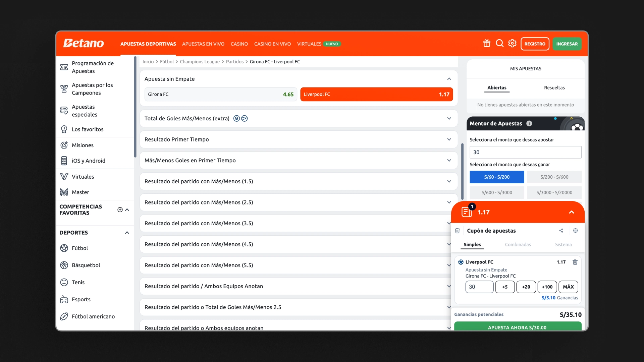Viewport: 644px width, 362px height.
Task: Add +20 to the stake
Action: [x=526, y=287]
